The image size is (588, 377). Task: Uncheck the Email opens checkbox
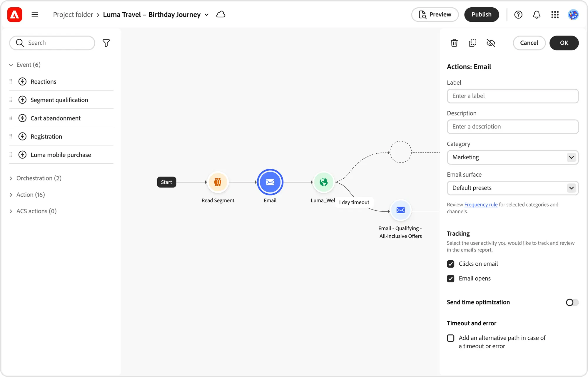[450, 279]
